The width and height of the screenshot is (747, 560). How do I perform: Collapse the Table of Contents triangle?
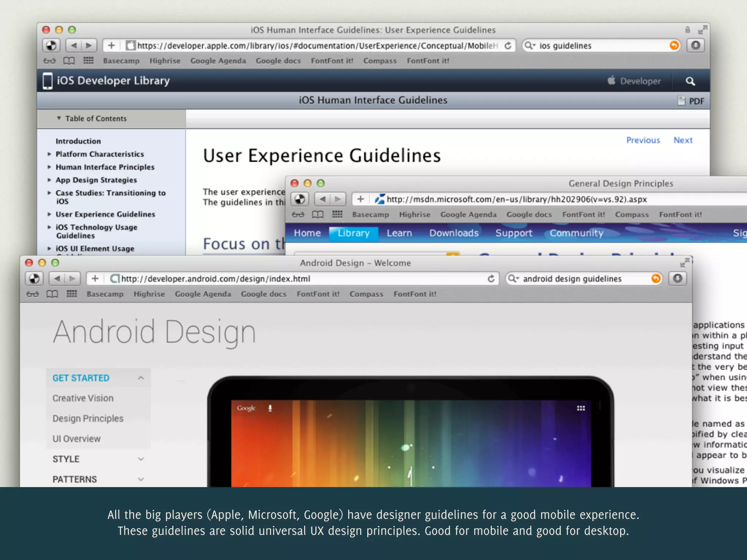(59, 118)
